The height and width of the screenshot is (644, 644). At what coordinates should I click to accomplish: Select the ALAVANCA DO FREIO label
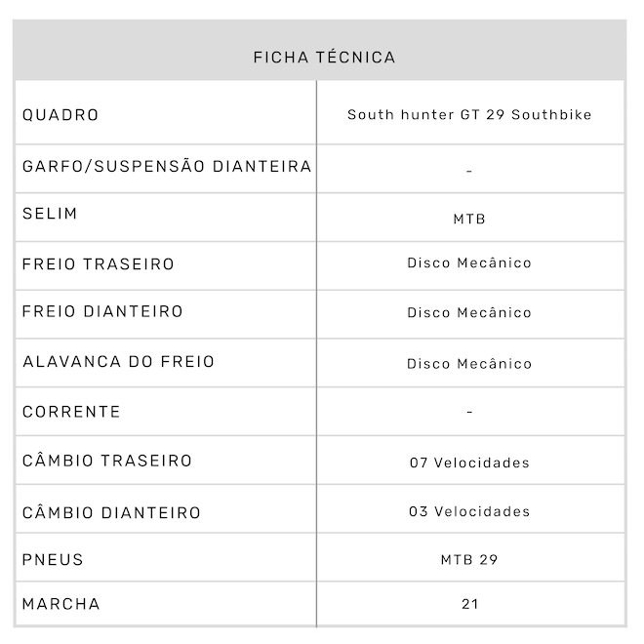[x=118, y=362]
